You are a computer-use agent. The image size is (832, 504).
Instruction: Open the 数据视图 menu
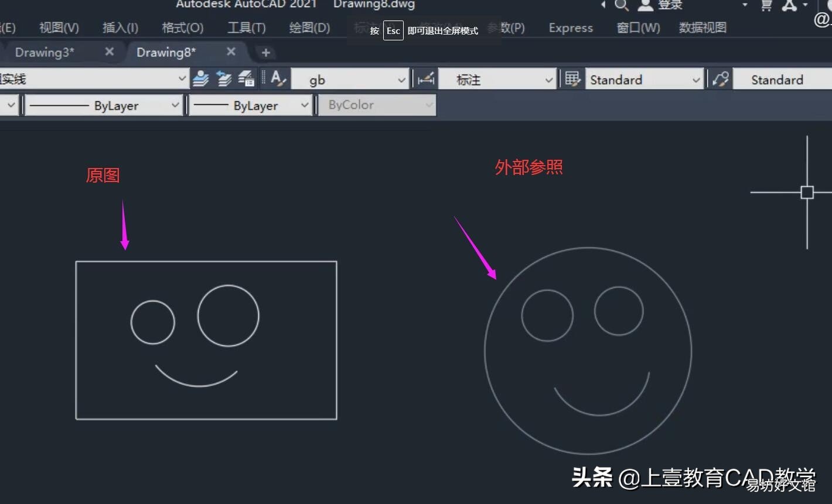(703, 28)
